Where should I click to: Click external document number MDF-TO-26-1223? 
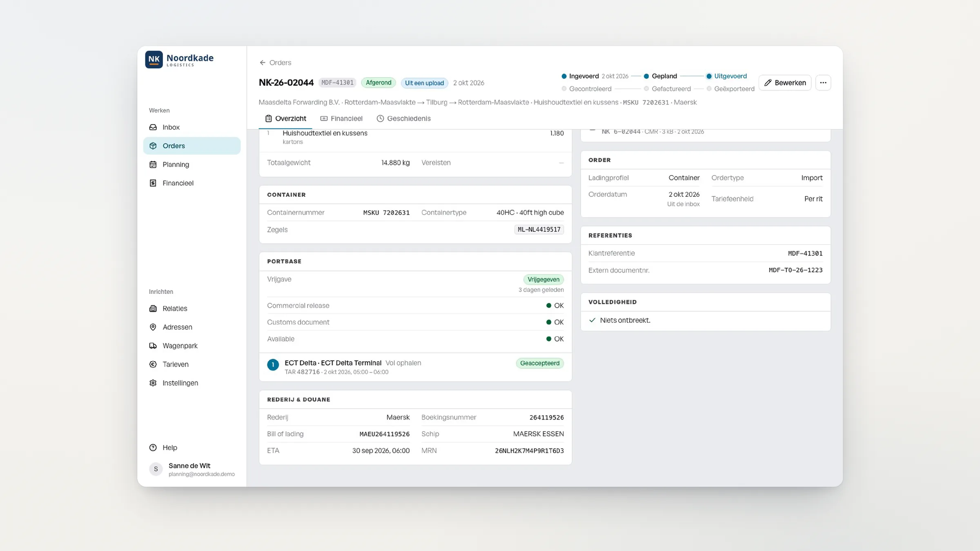click(x=795, y=270)
